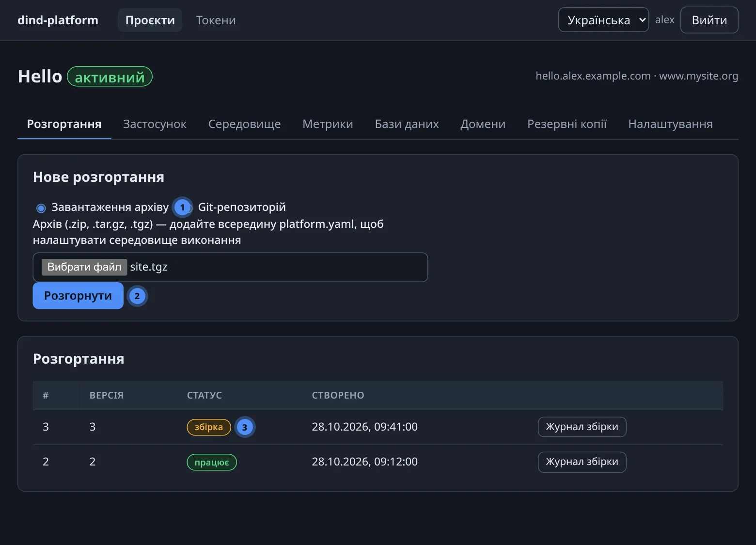Click the blue Розгорнути button

78,296
